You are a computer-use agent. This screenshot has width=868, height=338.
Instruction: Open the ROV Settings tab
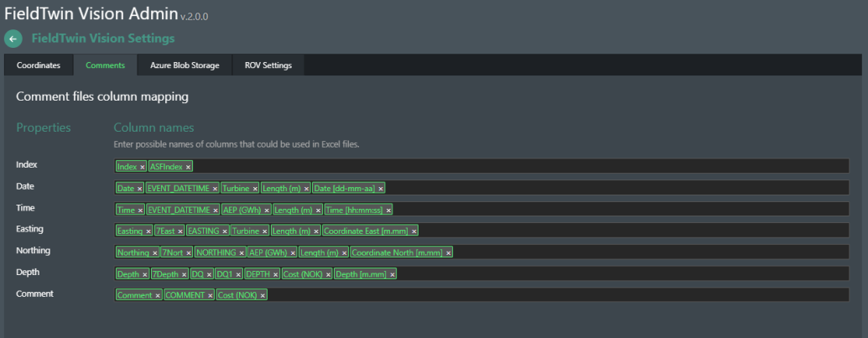coord(268,65)
